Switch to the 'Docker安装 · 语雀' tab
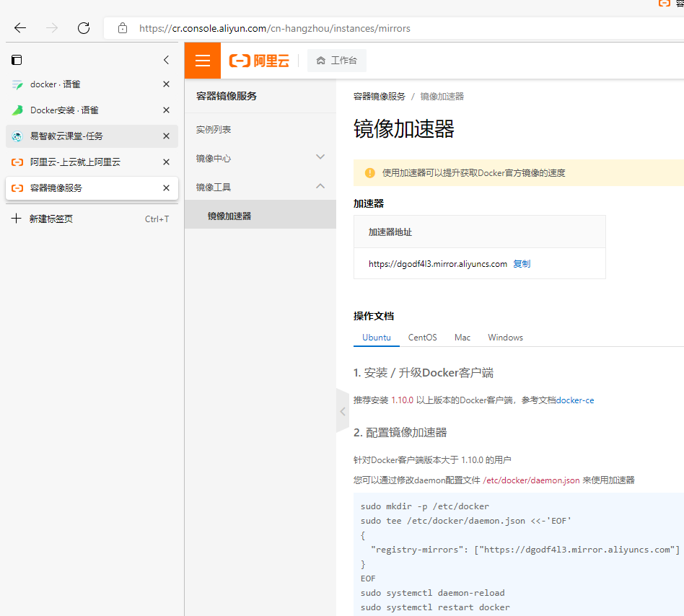684x616 pixels. coord(92,110)
